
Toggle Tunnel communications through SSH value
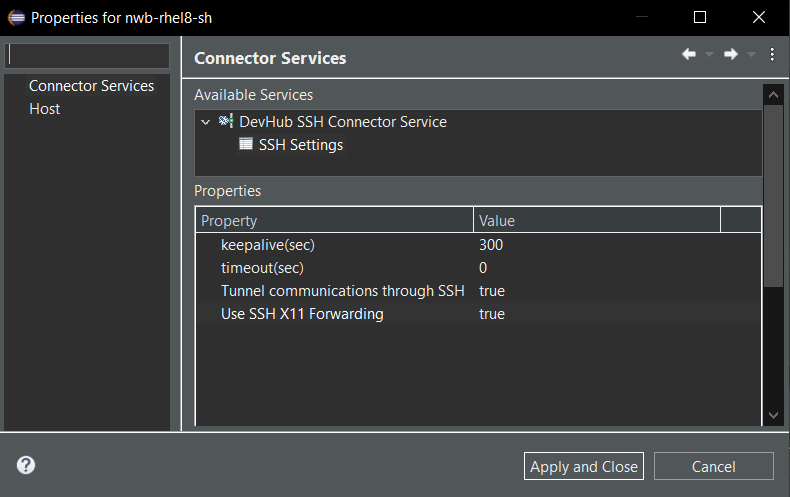point(492,291)
